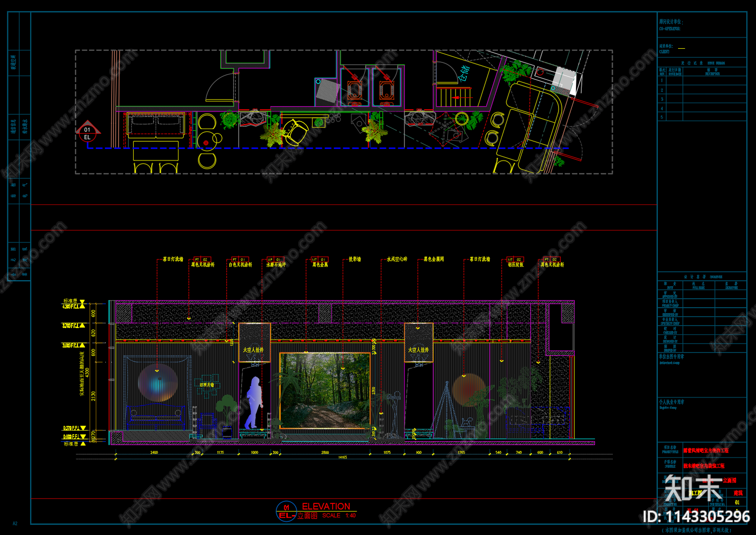Select the 个人执业专用章 stamp label
This screenshot has width=756, height=535.
tap(671, 402)
